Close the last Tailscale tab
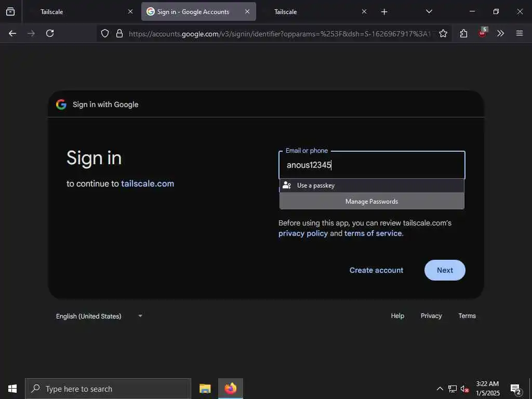The height and width of the screenshot is (399, 532). tap(364, 11)
